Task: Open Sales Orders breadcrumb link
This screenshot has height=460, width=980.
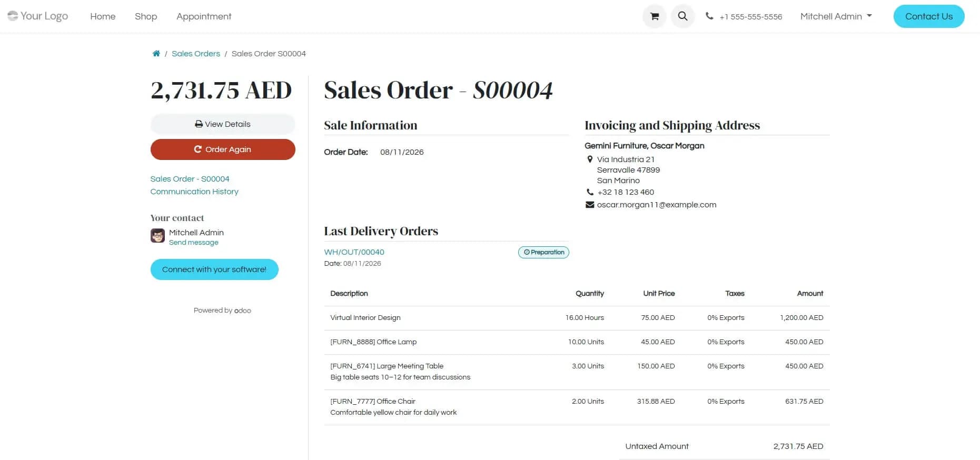Action: (x=196, y=54)
